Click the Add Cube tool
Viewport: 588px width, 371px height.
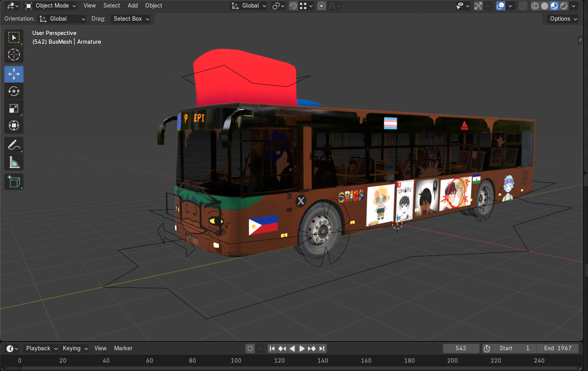coord(14,182)
